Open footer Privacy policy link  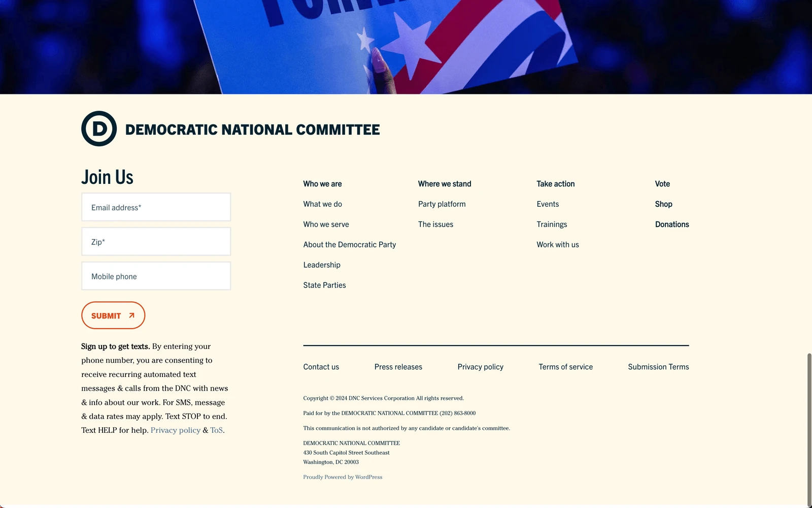coord(481,367)
